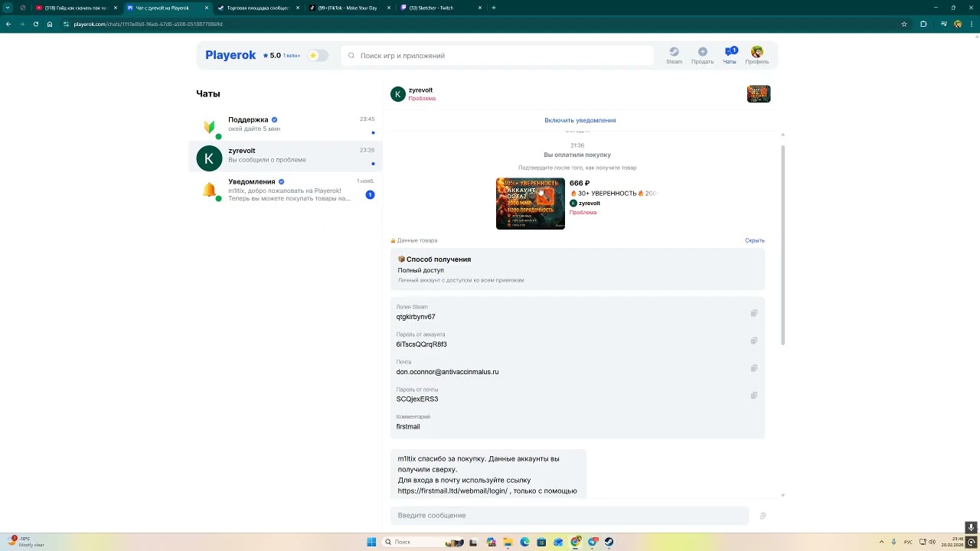
Task: Copy the Логин Steam value
Action: coord(754,313)
